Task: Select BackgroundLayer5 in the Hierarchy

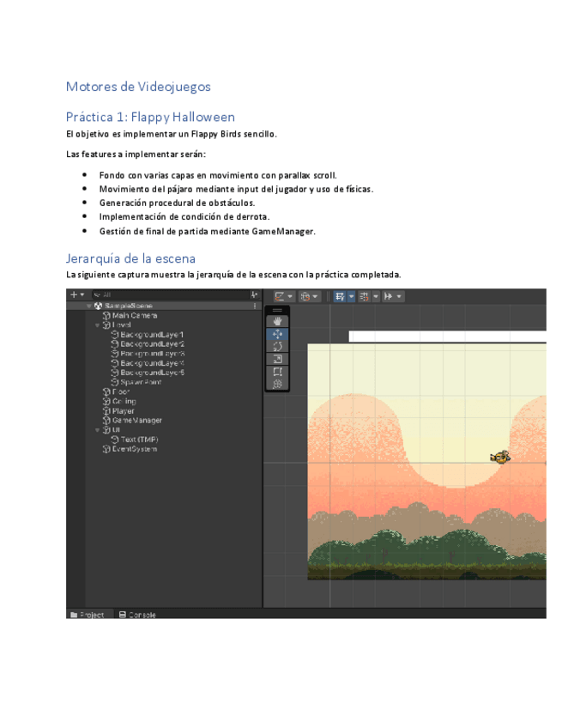Action: [x=152, y=373]
